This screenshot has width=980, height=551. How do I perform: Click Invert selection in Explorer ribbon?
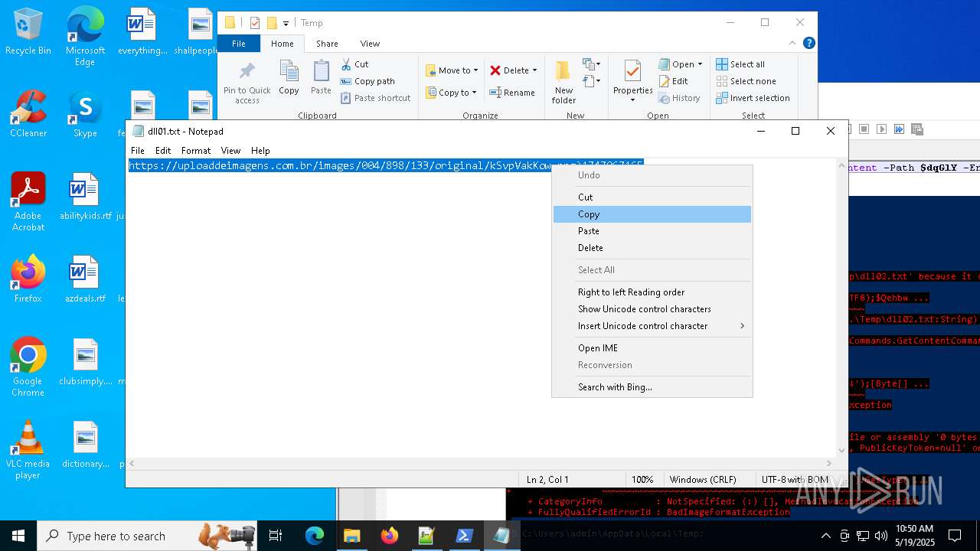[x=753, y=98]
